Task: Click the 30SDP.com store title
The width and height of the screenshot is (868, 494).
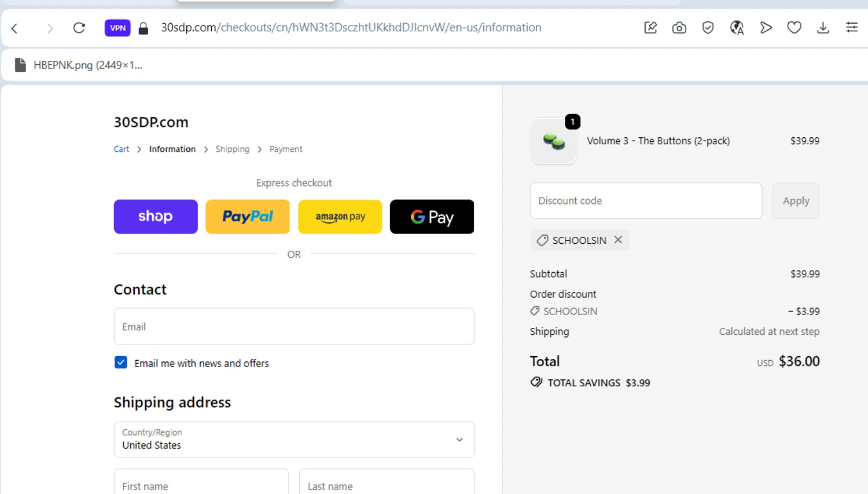Action: point(151,122)
